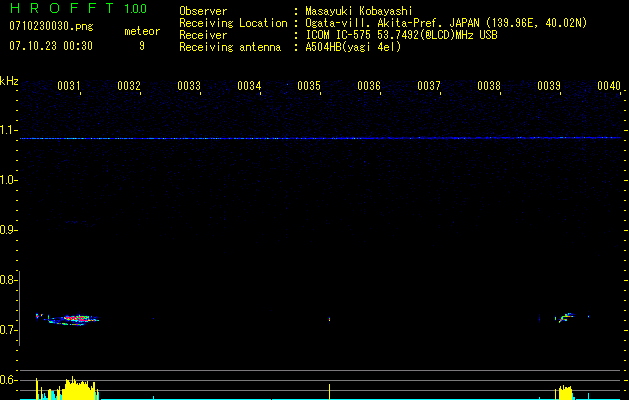
Task: Click the 1.1 kHz frequency axis label
Action: coord(8,130)
